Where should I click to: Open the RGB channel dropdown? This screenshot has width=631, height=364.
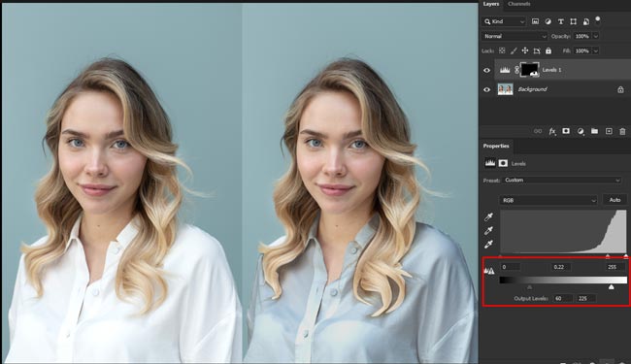(x=548, y=200)
